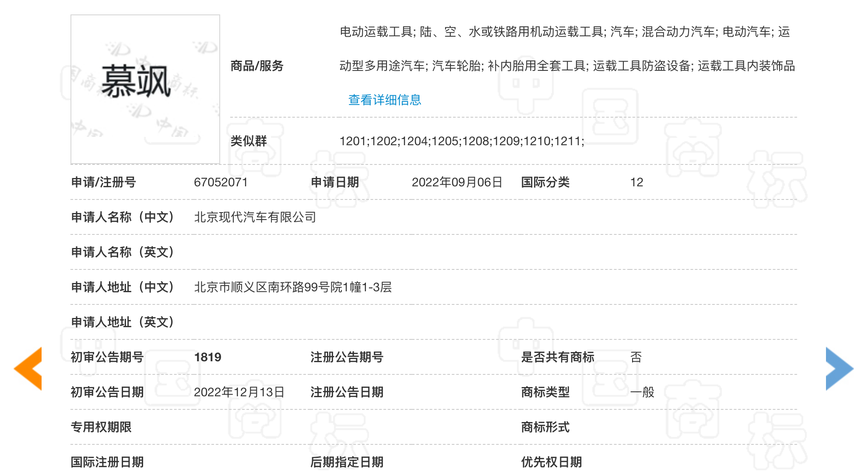Image resolution: width=868 pixels, height=475 pixels.
Task: Click the 申请/注册号 label
Action: click(104, 182)
